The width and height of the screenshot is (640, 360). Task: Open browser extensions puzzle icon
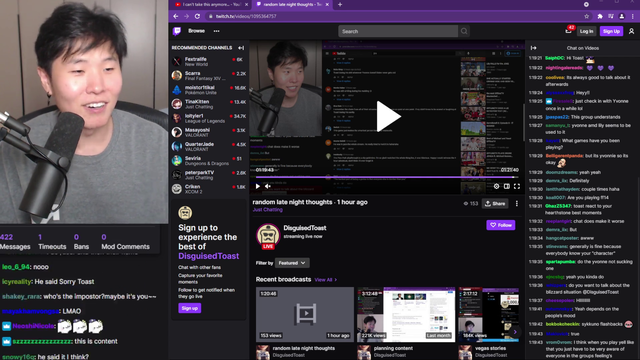600,16
